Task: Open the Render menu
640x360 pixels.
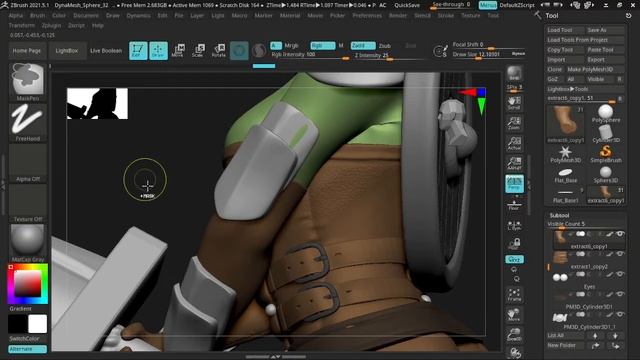Action: pos(398,16)
